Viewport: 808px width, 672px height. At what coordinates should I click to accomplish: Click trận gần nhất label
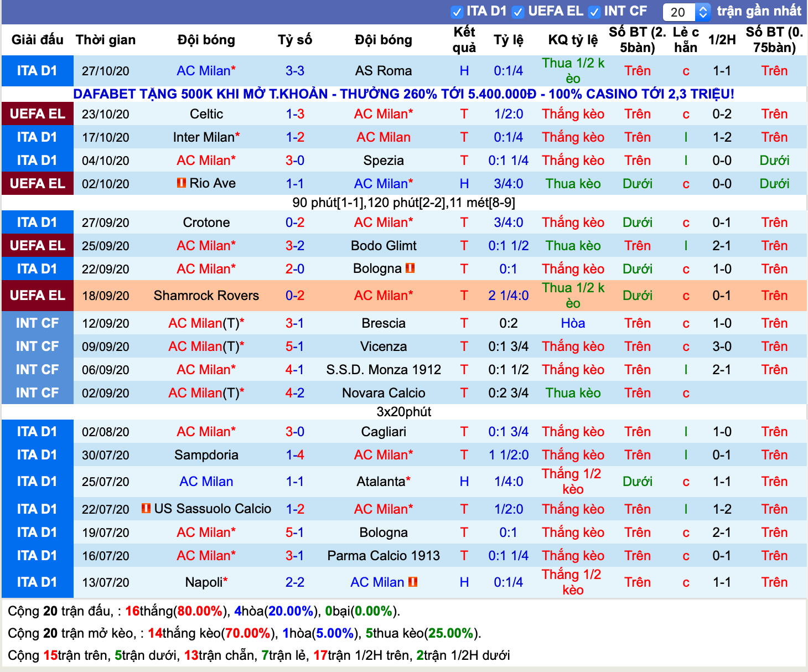coord(759,11)
